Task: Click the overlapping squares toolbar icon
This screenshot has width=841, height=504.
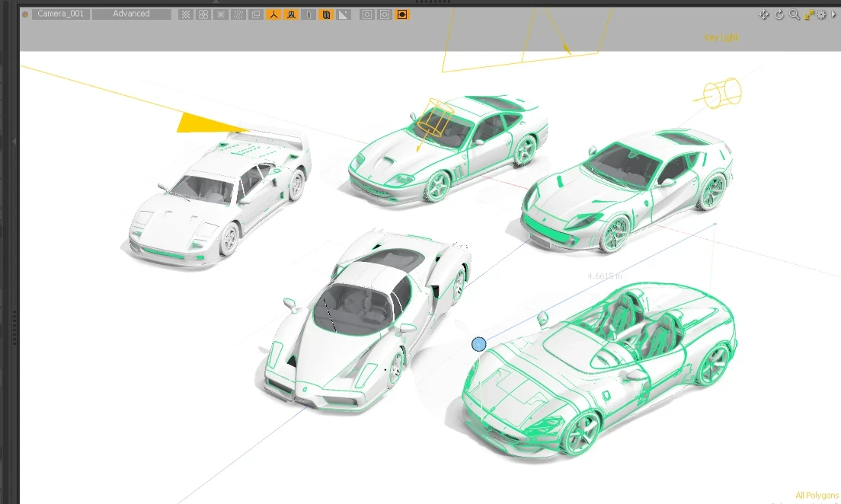Action: click(x=256, y=14)
